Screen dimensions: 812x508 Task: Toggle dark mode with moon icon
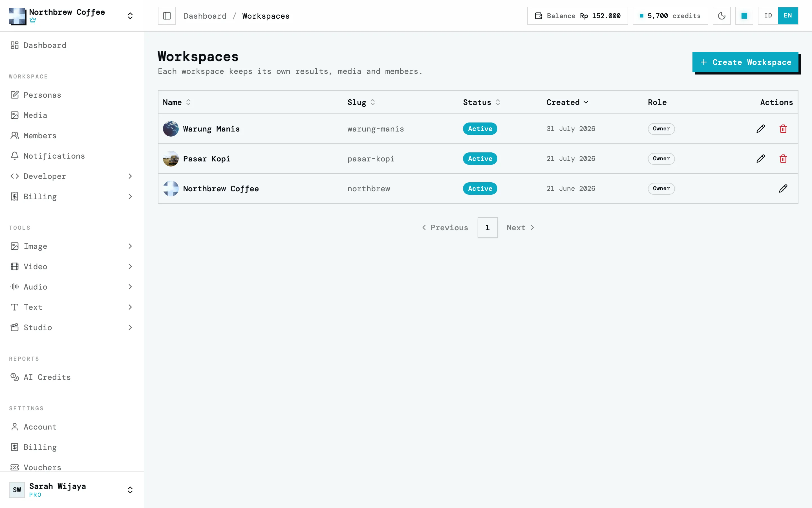pyautogui.click(x=722, y=16)
